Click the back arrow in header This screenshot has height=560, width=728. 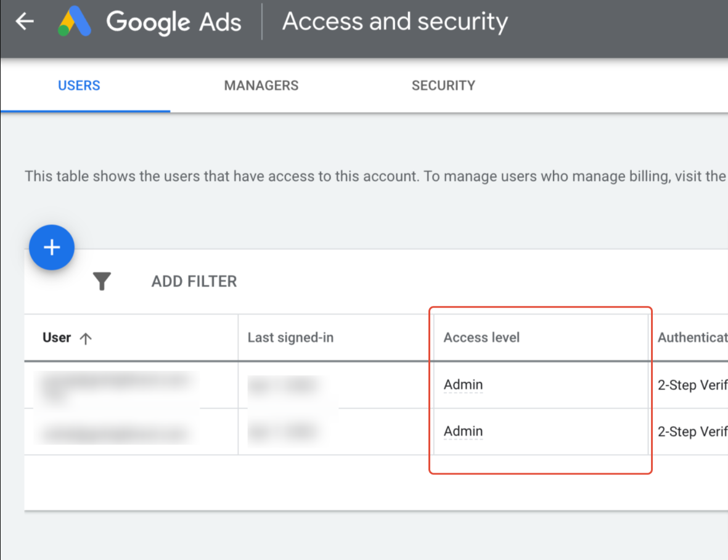point(25,22)
